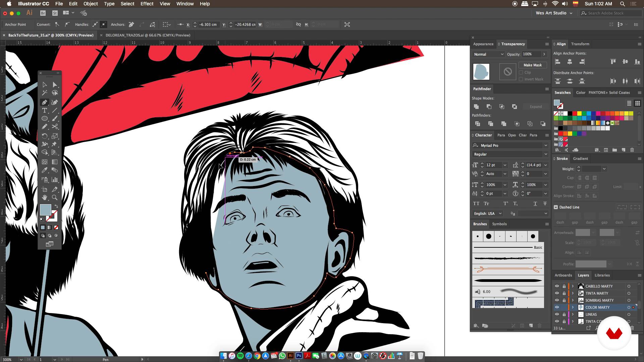The width and height of the screenshot is (644, 362).
Task: Open the Effect menu
Action: (147, 4)
